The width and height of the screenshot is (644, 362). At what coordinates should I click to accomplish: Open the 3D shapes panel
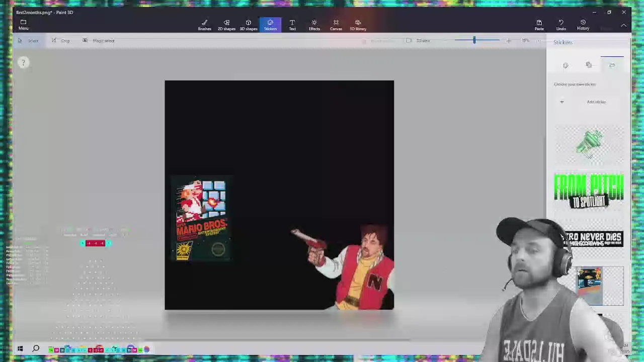point(248,25)
